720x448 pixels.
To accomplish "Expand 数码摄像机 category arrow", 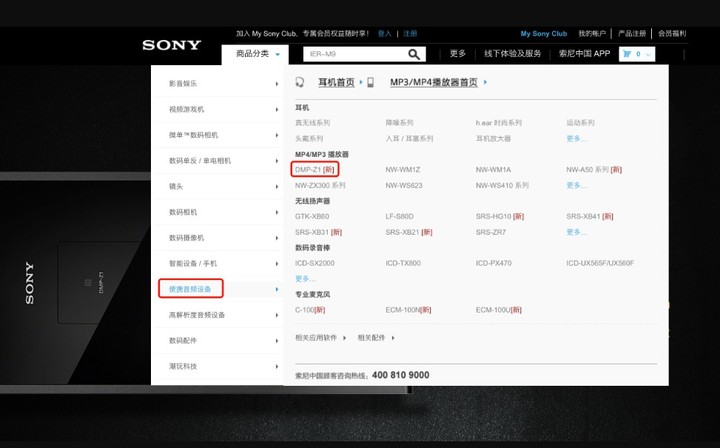I will click(x=277, y=238).
